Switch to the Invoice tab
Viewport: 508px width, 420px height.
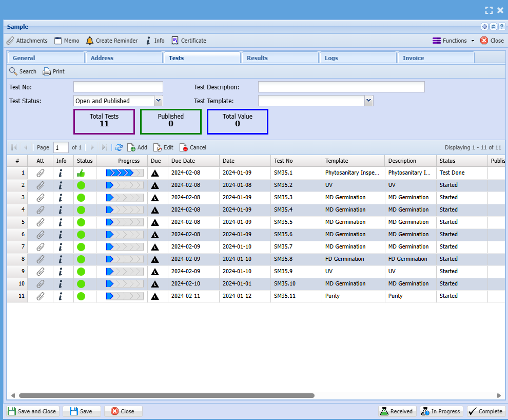(x=413, y=58)
